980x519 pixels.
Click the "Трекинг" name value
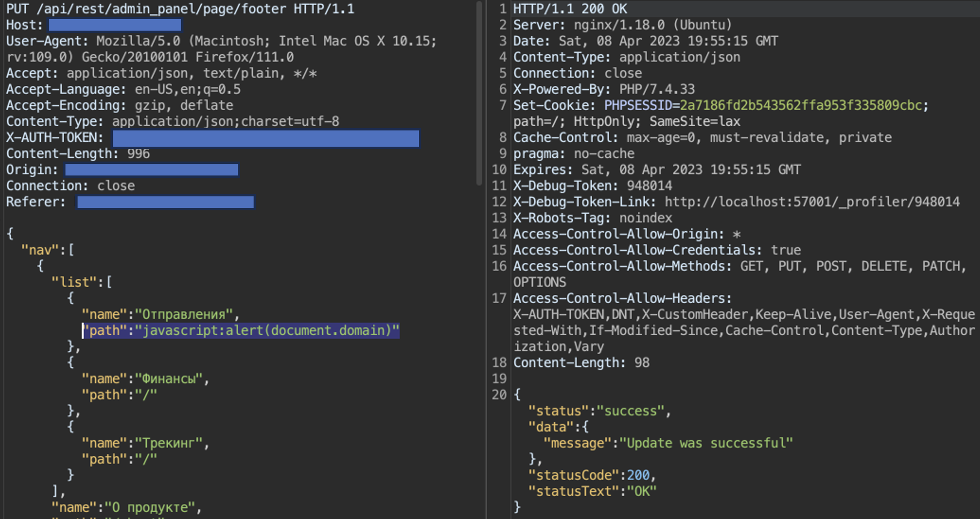[169, 443]
